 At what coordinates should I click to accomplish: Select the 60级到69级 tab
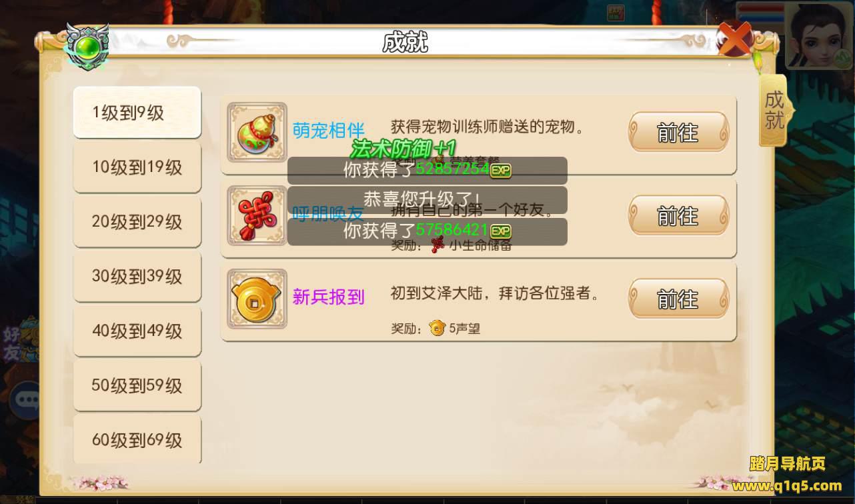(x=137, y=439)
